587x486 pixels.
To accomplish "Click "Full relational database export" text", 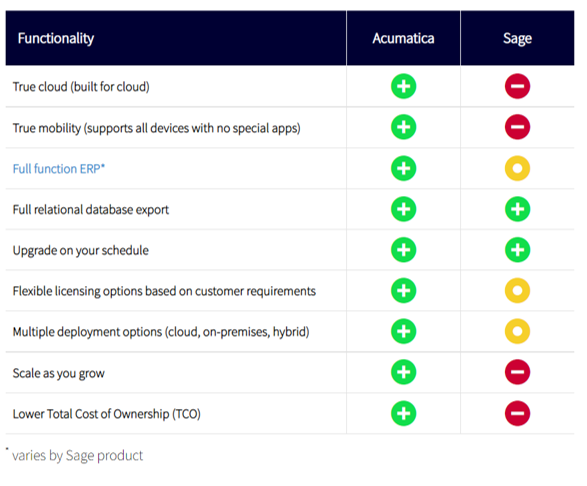I will point(91,210).
